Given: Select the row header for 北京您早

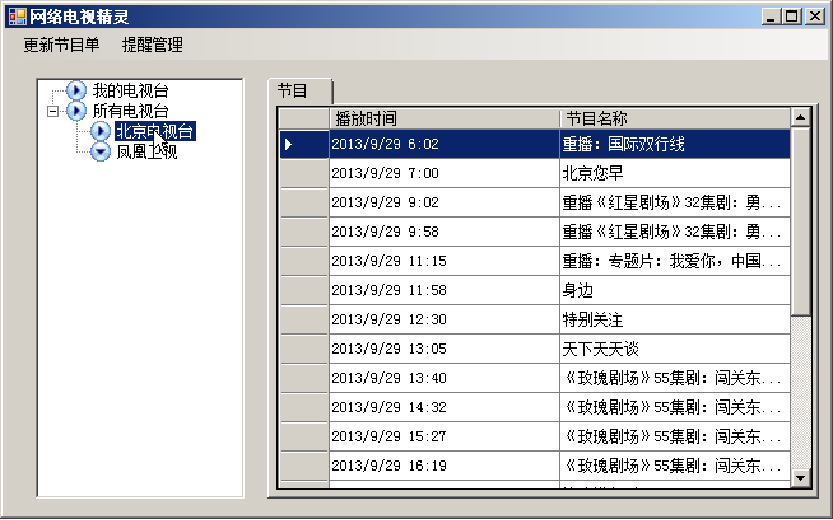Looking at the screenshot, I should (x=303, y=173).
